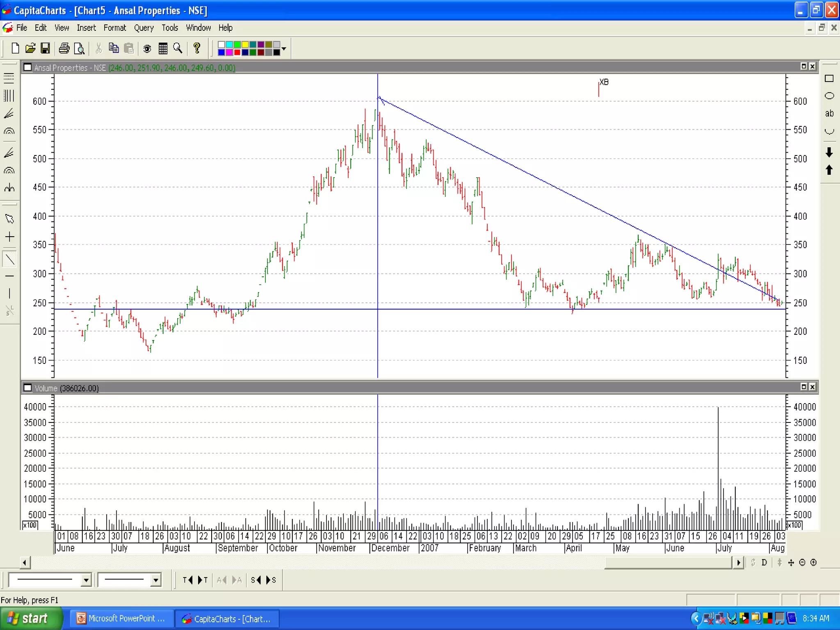Viewport: 840px width, 630px height.
Task: Open the second line thickness dropdown
Action: click(x=155, y=580)
